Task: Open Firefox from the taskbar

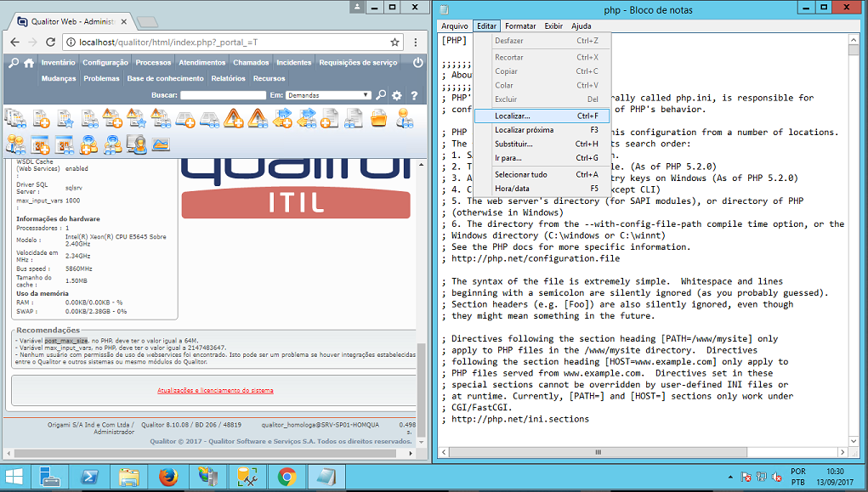Action: [167, 477]
